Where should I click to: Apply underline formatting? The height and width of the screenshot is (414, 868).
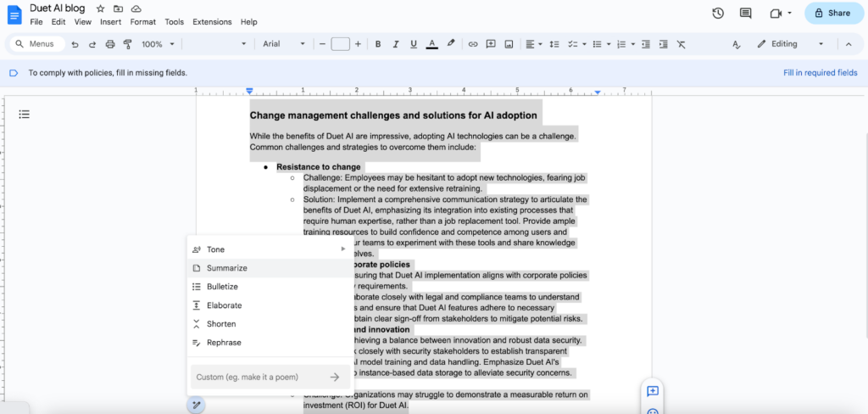[413, 44]
